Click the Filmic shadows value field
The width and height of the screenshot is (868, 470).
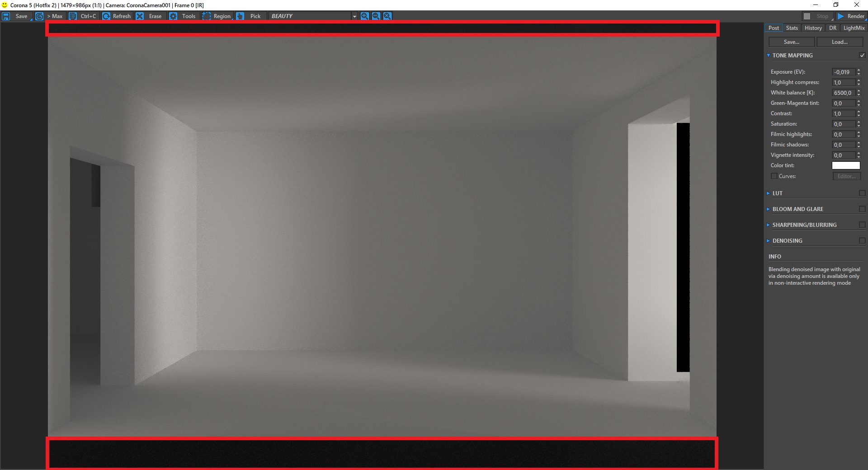[844, 145]
